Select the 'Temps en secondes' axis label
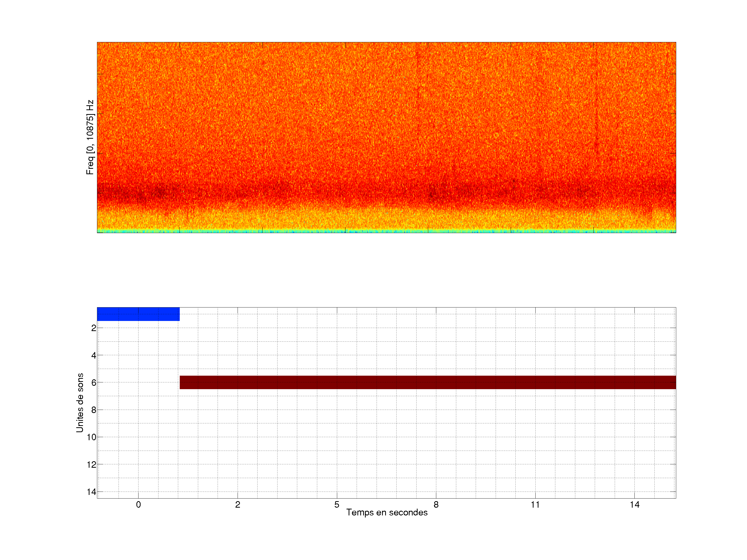The width and height of the screenshot is (747, 560). click(x=387, y=512)
